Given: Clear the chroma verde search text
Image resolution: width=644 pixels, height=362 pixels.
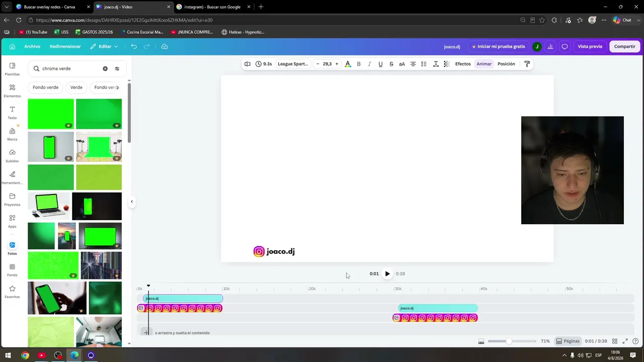Looking at the screenshot, I should click(x=105, y=68).
